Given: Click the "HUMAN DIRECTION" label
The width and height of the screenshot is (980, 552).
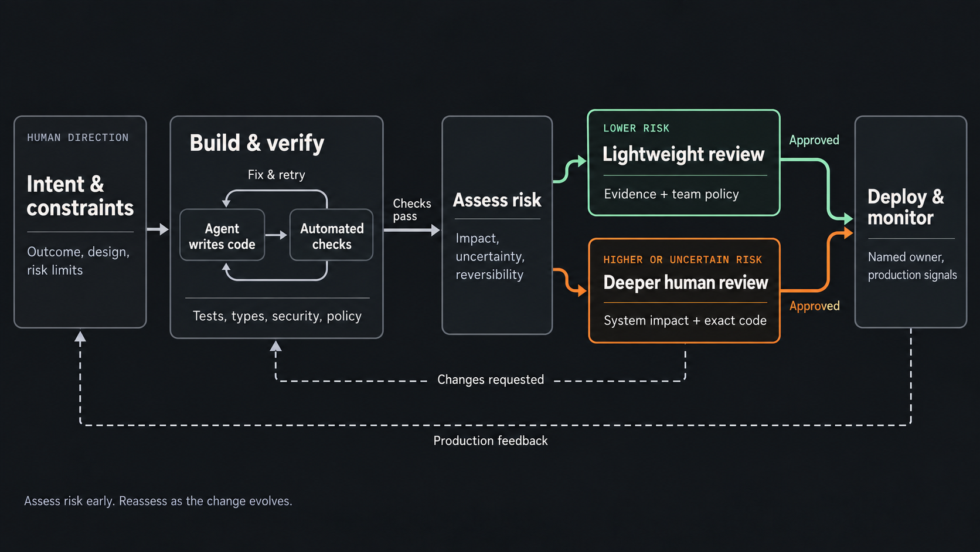Looking at the screenshot, I should pyautogui.click(x=77, y=137).
